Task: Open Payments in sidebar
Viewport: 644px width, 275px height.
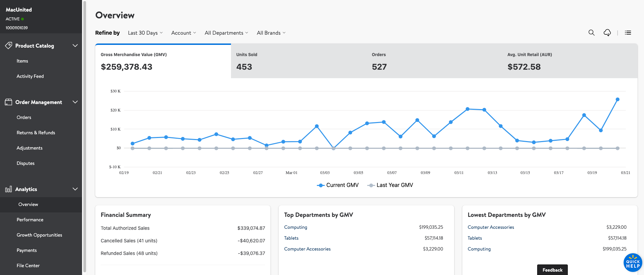Action: [x=27, y=251]
